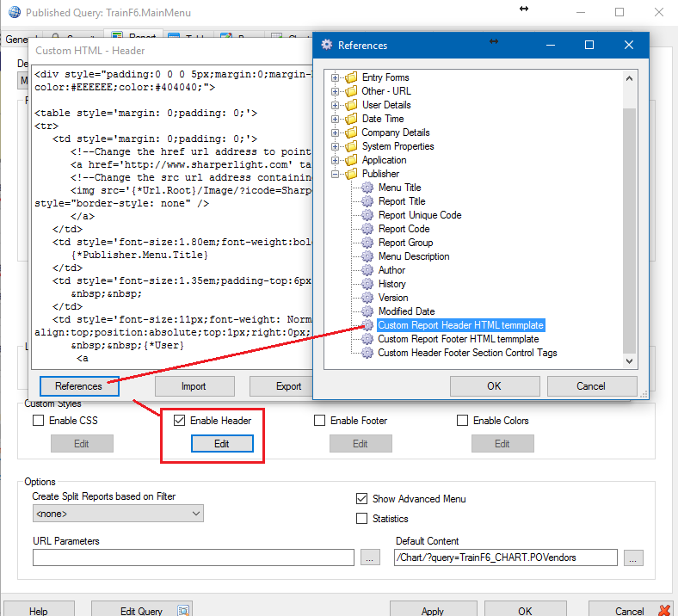Click the System Properties folder icon
Image resolution: width=678 pixels, height=616 pixels.
352,146
